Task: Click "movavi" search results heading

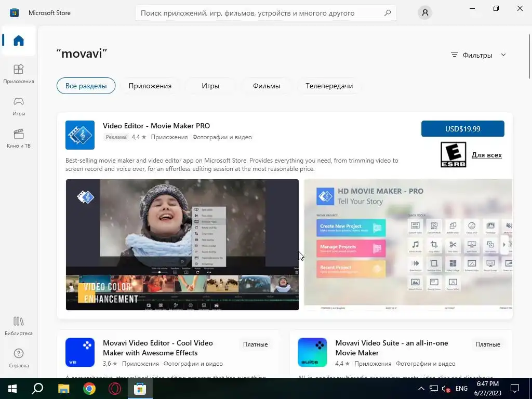Action: click(82, 54)
